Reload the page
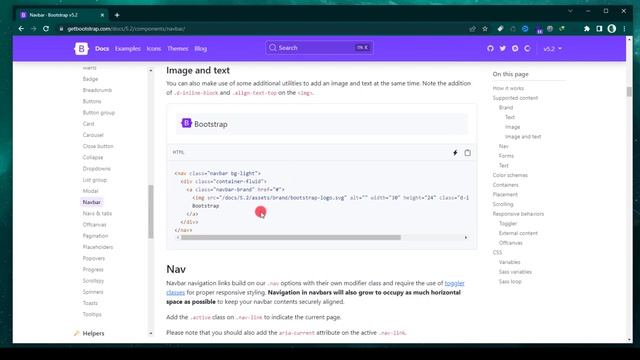Screen dimensions: 640x360 pyautogui.click(x=46, y=29)
